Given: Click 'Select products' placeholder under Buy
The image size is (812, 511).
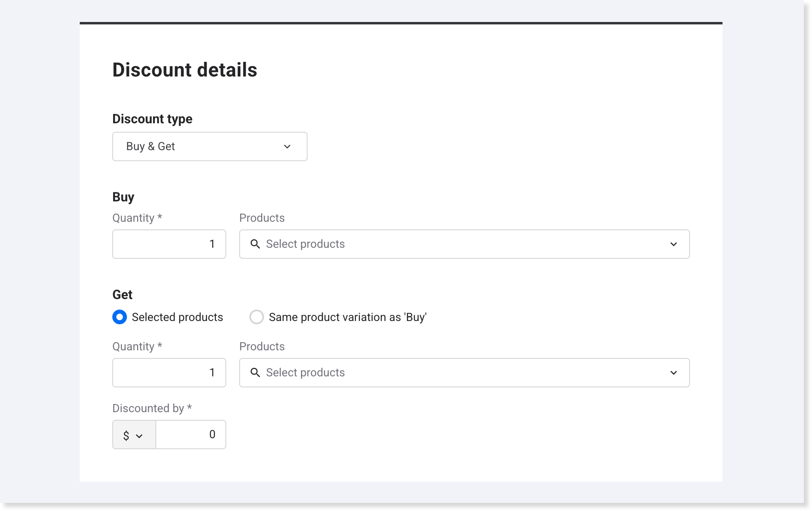Looking at the screenshot, I should coord(305,244).
